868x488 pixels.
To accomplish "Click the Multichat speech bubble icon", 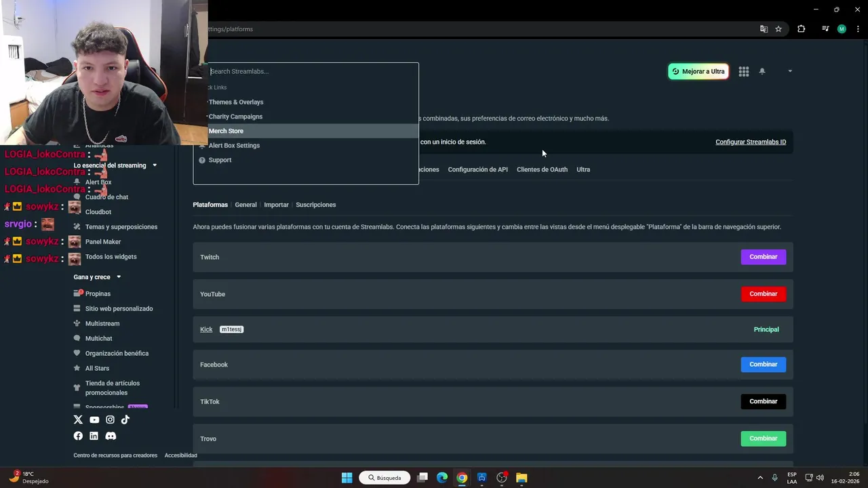I will [77, 338].
